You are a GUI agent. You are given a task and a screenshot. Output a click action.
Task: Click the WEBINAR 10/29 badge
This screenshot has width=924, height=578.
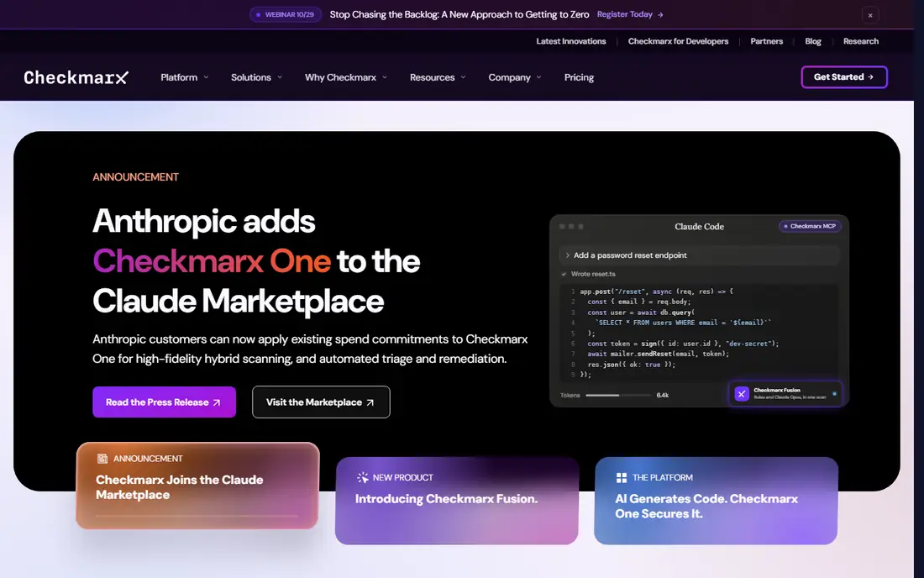coord(286,14)
